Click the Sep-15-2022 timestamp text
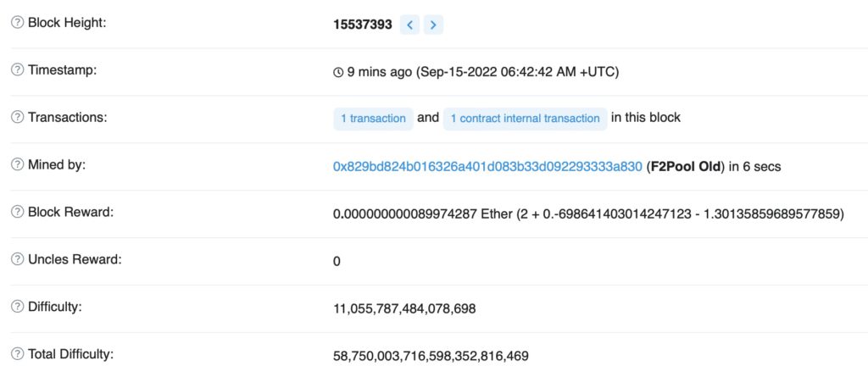 (x=517, y=73)
